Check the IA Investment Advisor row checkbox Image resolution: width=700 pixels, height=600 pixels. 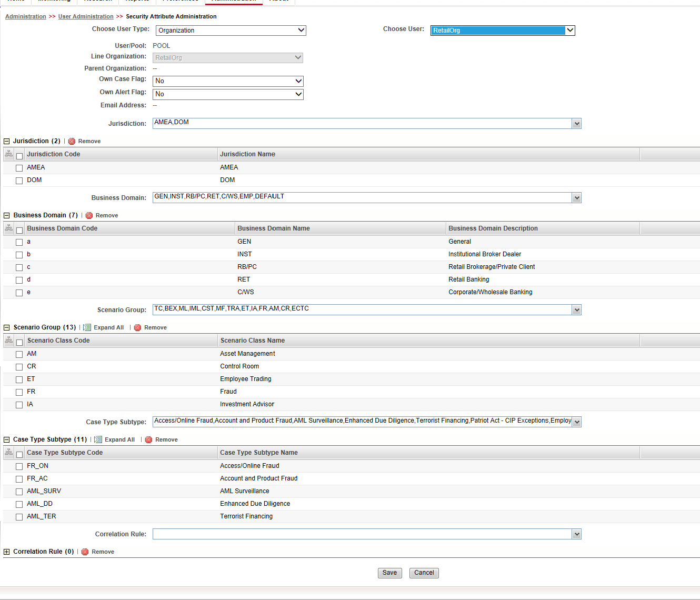[19, 405]
